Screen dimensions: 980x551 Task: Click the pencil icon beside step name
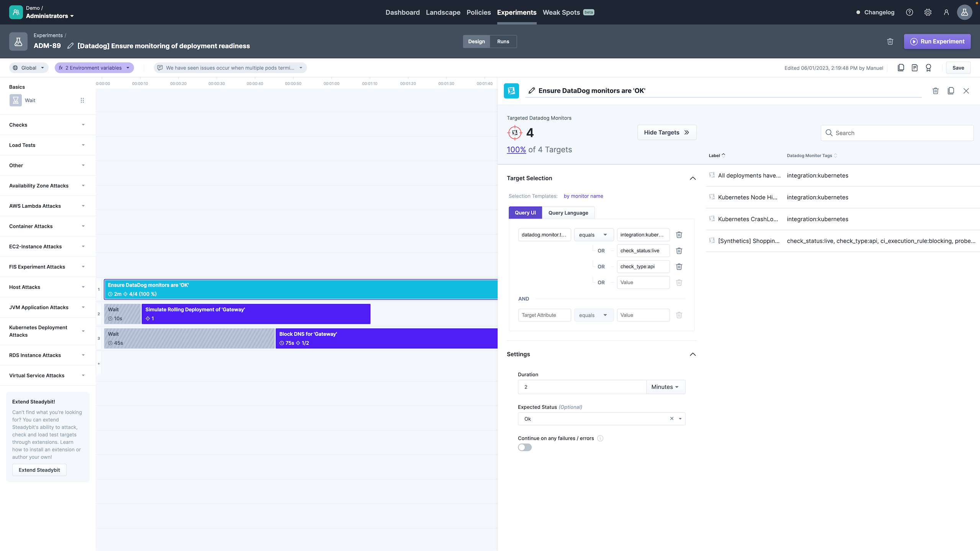pos(532,91)
